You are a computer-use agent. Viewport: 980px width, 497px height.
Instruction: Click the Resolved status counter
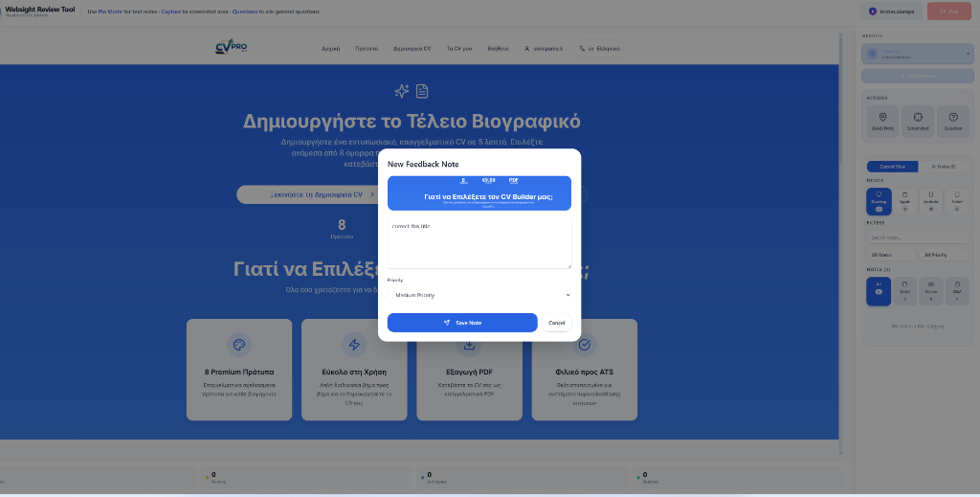tap(738, 478)
